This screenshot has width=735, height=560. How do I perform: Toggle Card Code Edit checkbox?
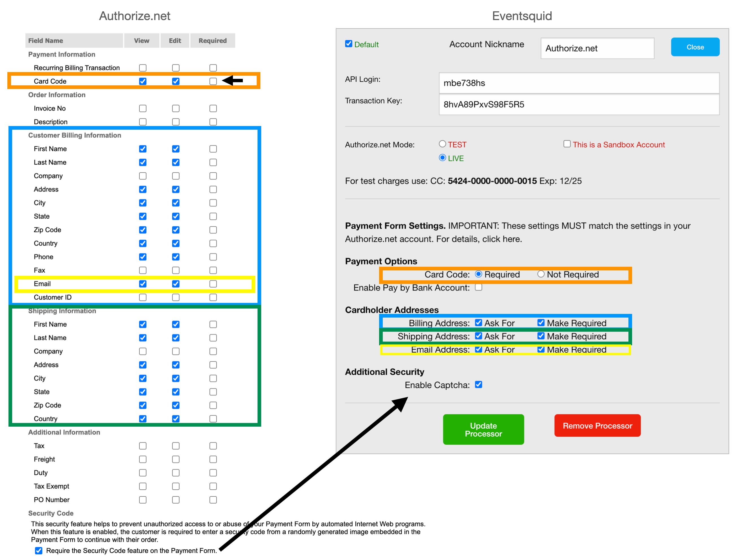[176, 81]
